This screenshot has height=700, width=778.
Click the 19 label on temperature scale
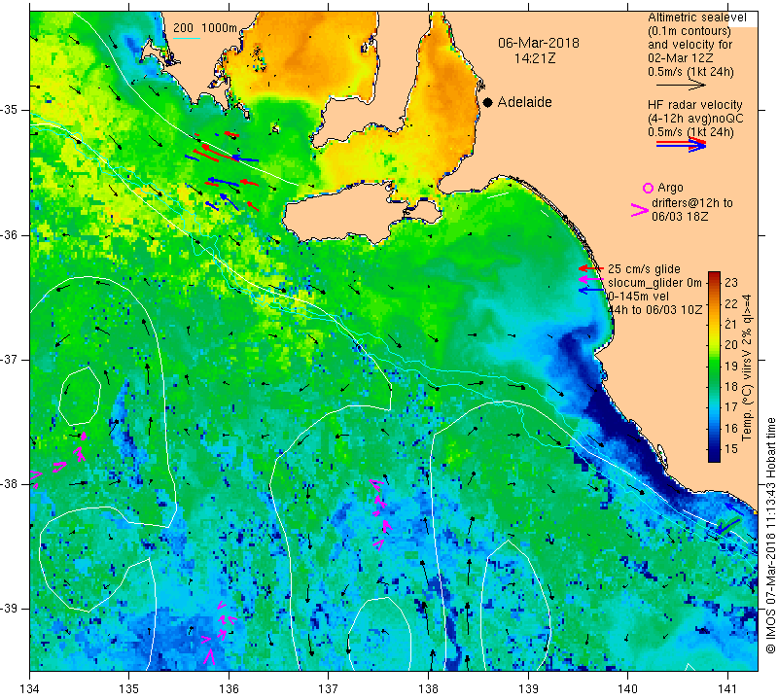point(731,367)
